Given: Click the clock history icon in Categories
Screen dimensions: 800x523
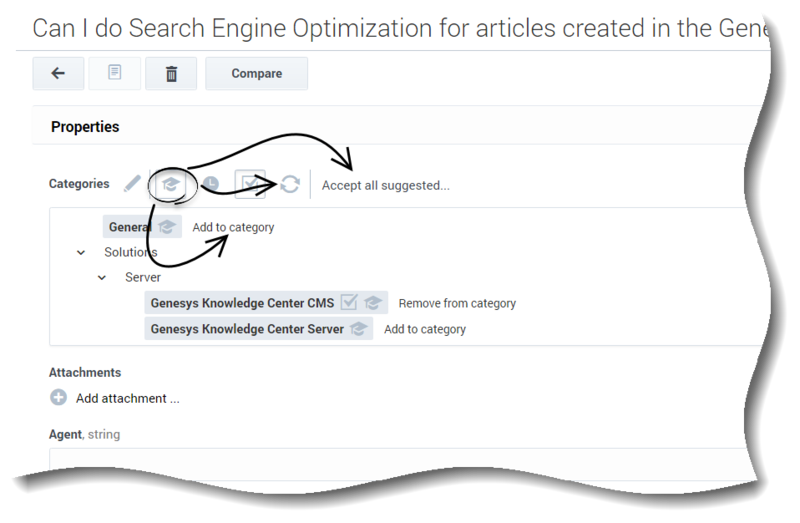Looking at the screenshot, I should 211,184.
